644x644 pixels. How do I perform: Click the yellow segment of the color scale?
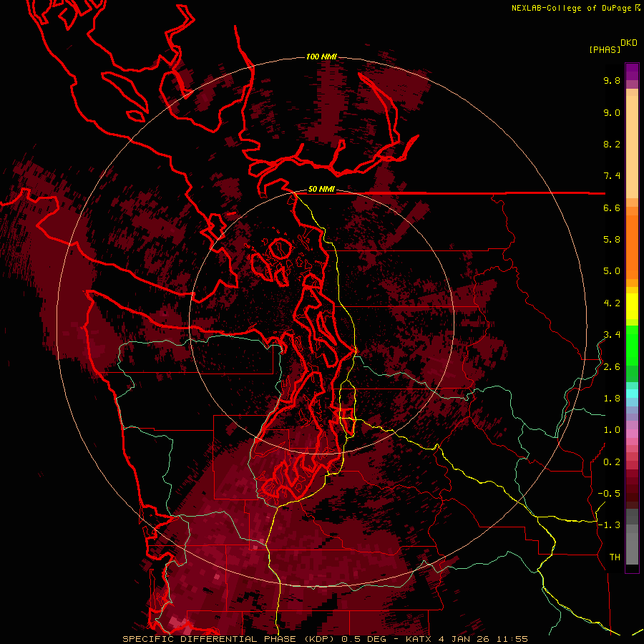click(632, 306)
